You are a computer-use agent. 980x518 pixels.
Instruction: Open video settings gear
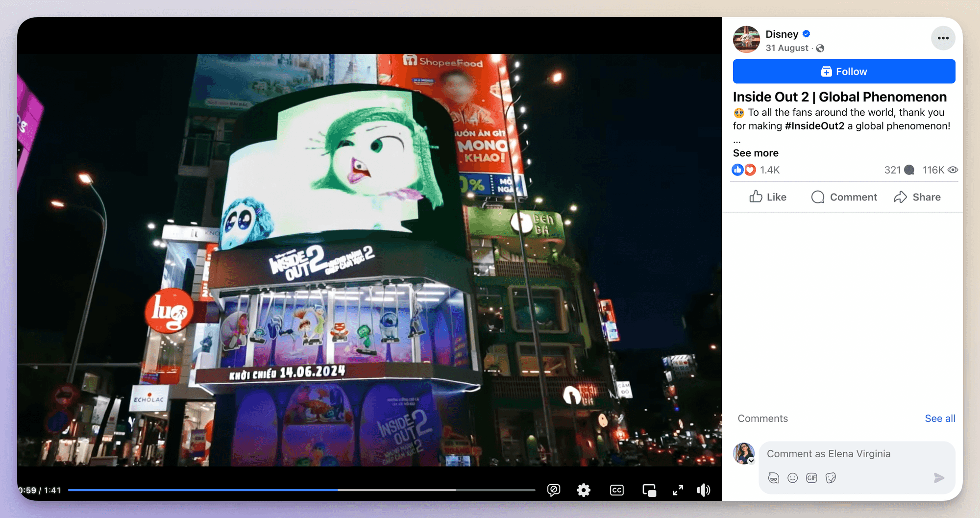pos(584,490)
